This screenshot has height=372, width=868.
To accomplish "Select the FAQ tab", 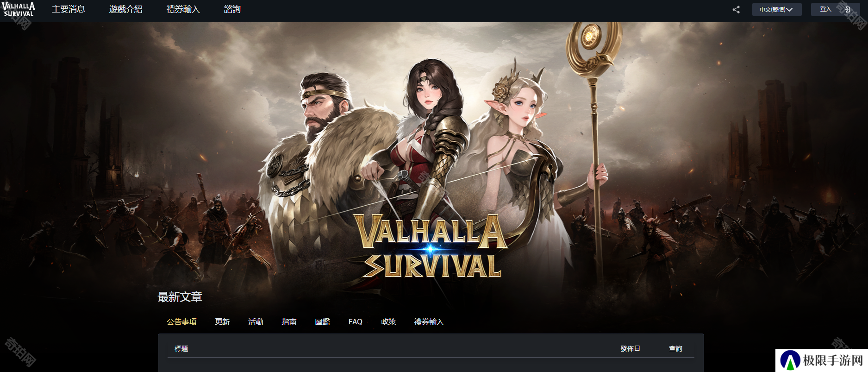I will (356, 322).
